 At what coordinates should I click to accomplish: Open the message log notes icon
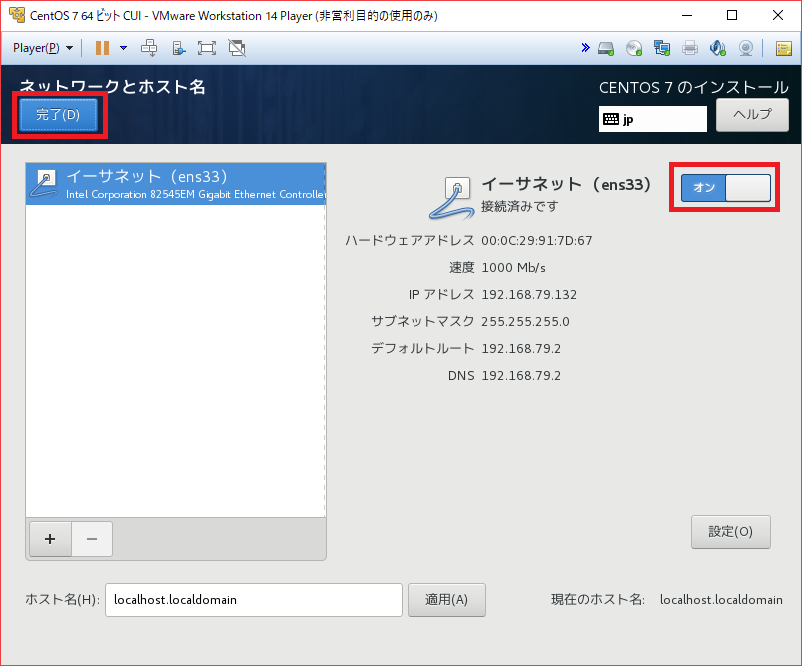click(783, 48)
